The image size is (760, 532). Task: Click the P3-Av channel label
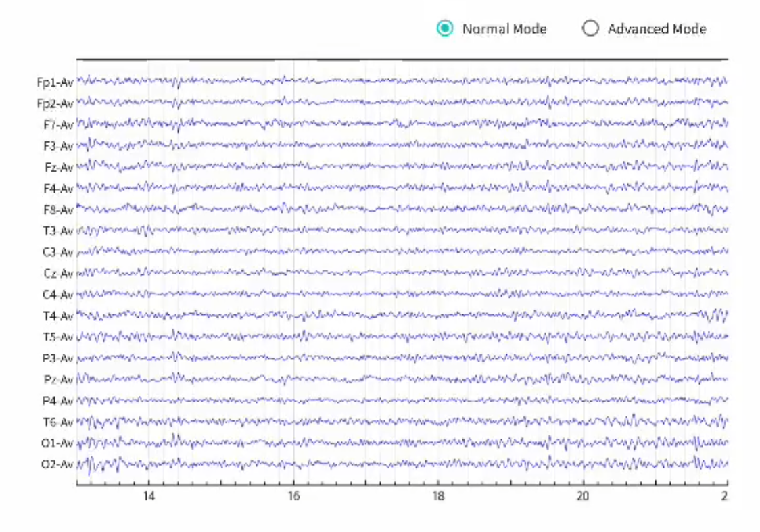(x=57, y=358)
